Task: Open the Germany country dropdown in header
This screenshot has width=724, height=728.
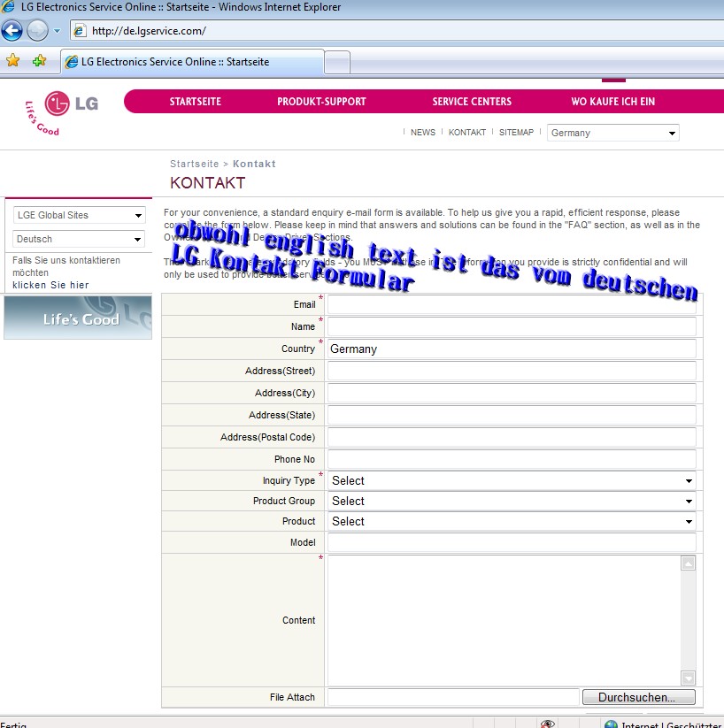Action: pyautogui.click(x=612, y=133)
